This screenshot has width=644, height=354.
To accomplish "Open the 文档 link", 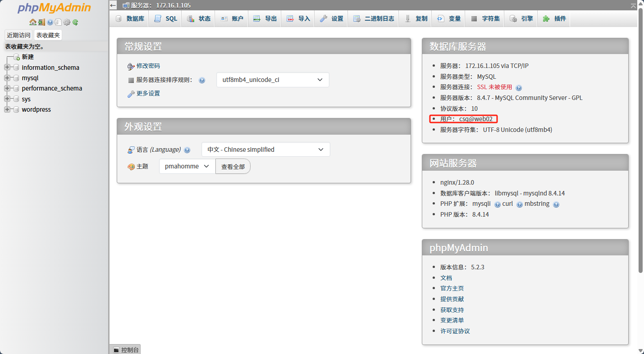I will click(446, 278).
